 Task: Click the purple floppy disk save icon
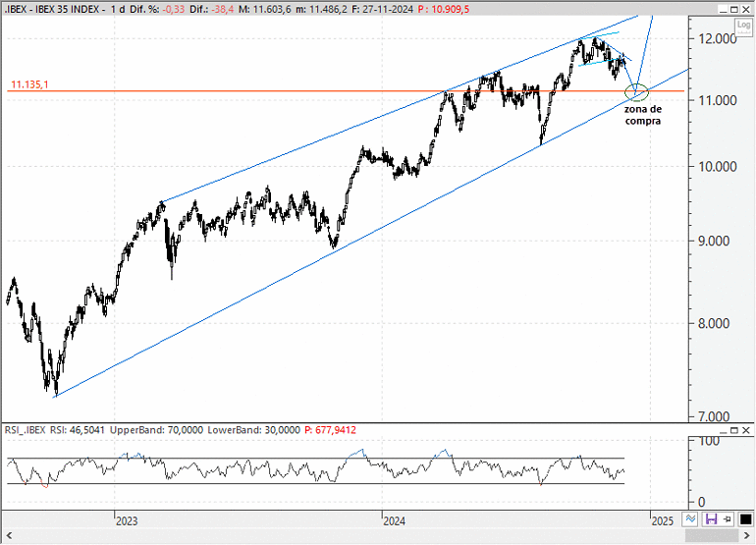pyautogui.click(x=711, y=518)
